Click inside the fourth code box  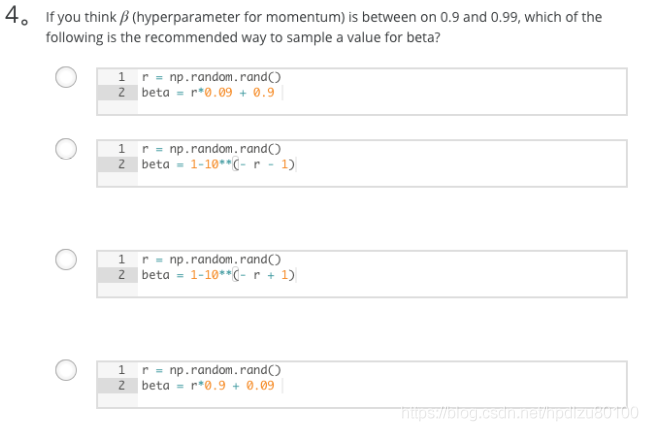pyautogui.click(x=362, y=384)
